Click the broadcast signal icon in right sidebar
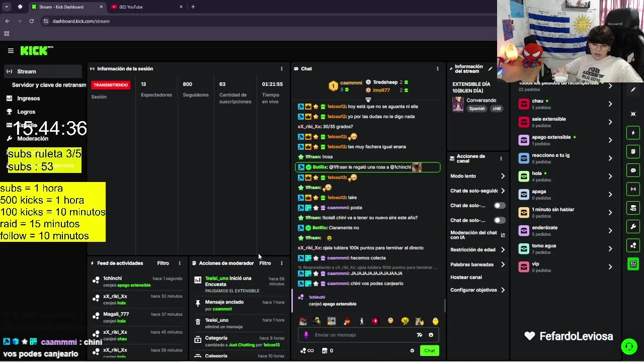 (x=633, y=189)
